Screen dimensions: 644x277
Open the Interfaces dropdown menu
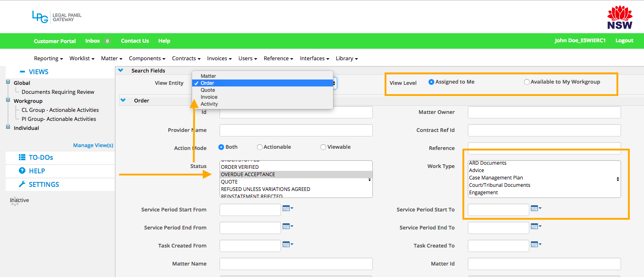coord(315,58)
